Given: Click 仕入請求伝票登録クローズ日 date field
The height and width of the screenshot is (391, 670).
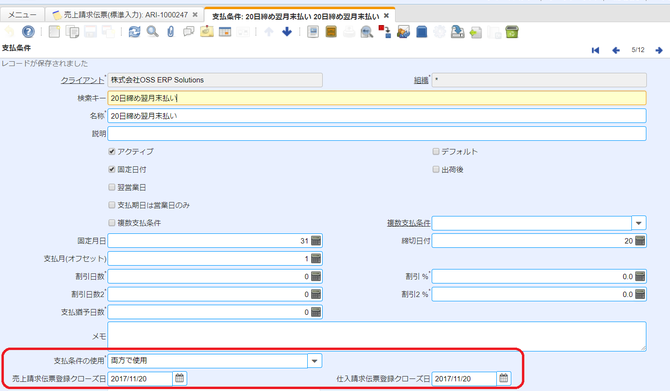Looking at the screenshot, I should pos(464,378).
